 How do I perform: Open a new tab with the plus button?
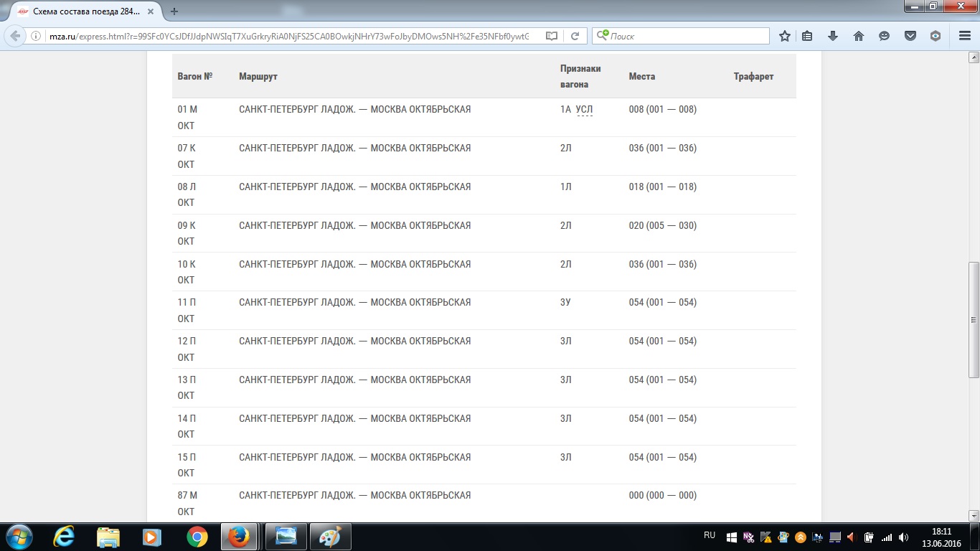[x=174, y=11]
